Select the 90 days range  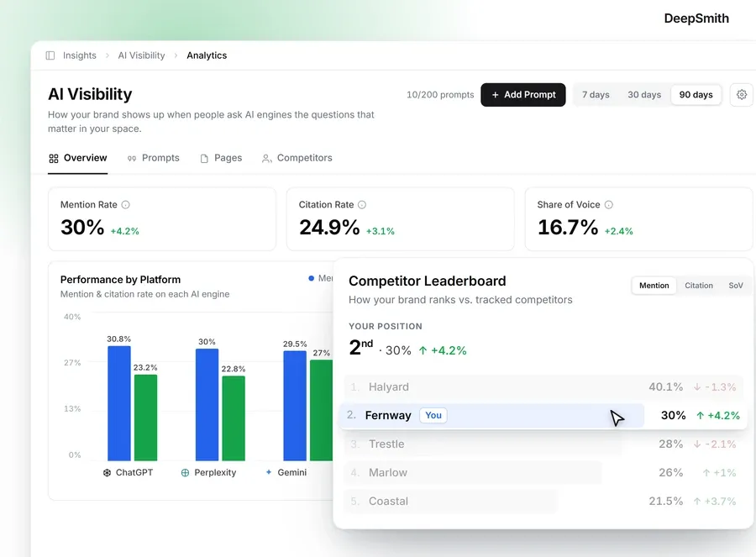tap(696, 95)
